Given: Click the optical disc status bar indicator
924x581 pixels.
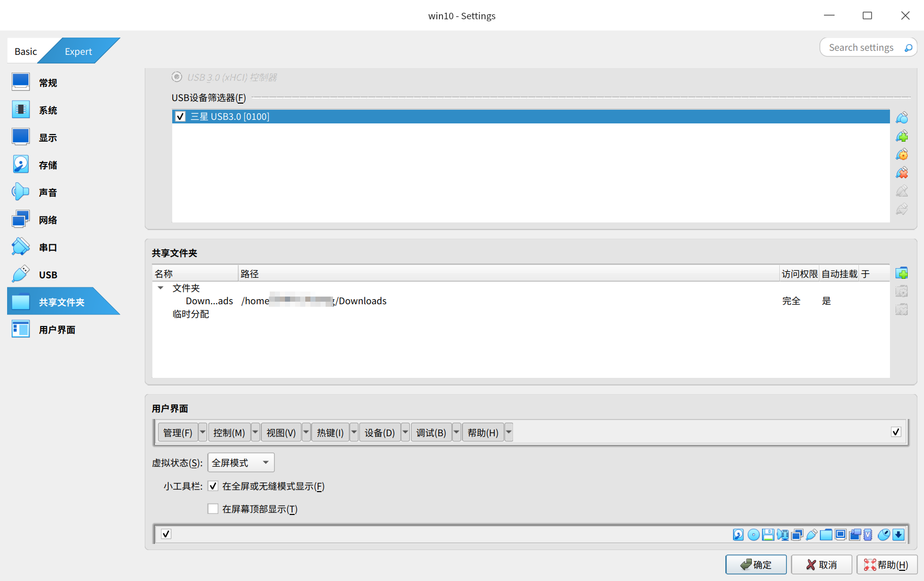Looking at the screenshot, I should coord(754,534).
